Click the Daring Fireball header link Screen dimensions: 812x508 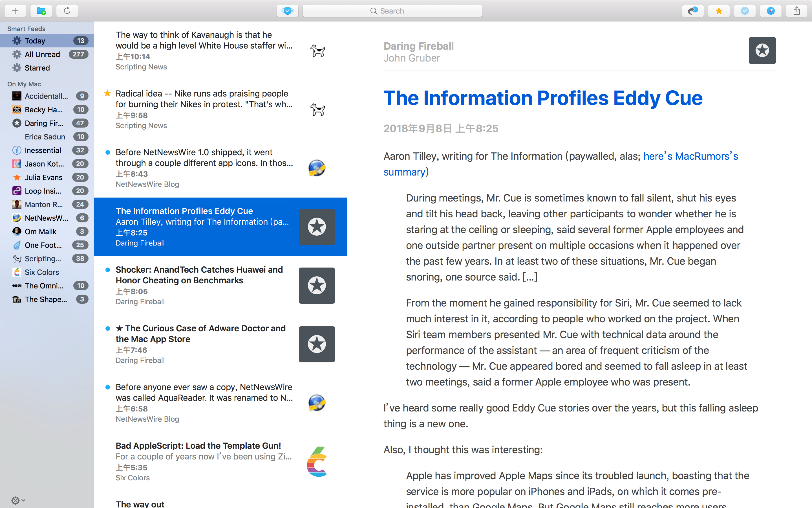(418, 46)
